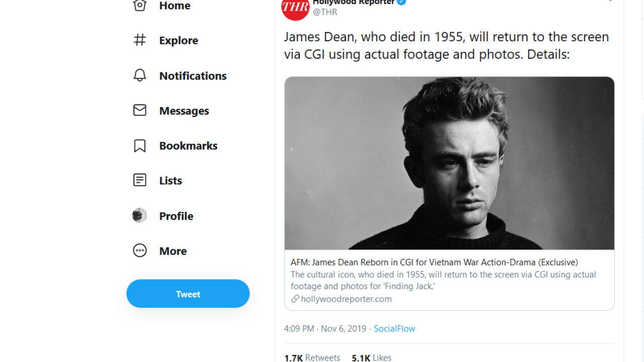Click the blue verified badge
This screenshot has width=644, height=362.
point(401,3)
